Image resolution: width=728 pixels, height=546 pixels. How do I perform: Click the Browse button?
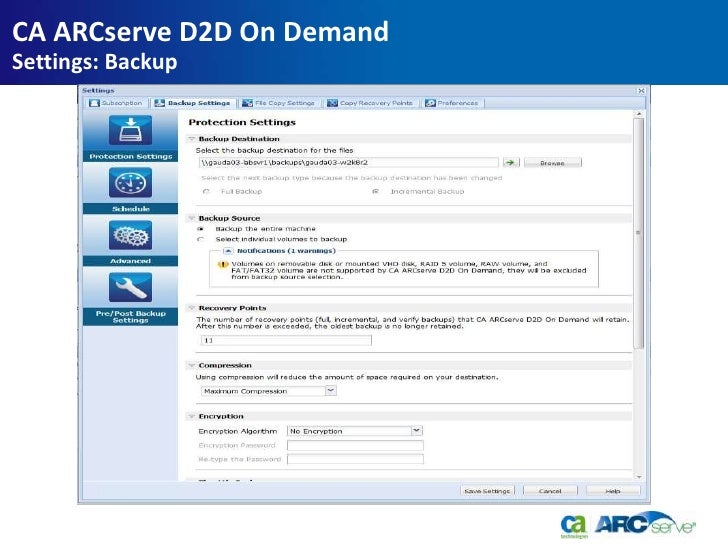tap(552, 163)
